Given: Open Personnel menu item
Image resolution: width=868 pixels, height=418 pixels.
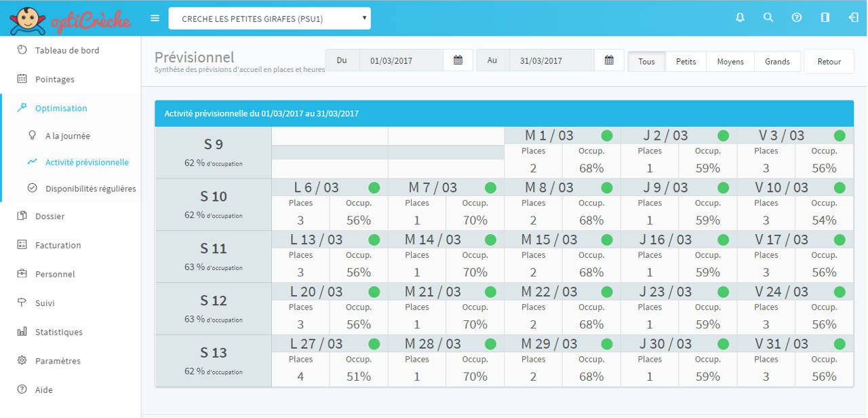Looking at the screenshot, I should tap(55, 274).
